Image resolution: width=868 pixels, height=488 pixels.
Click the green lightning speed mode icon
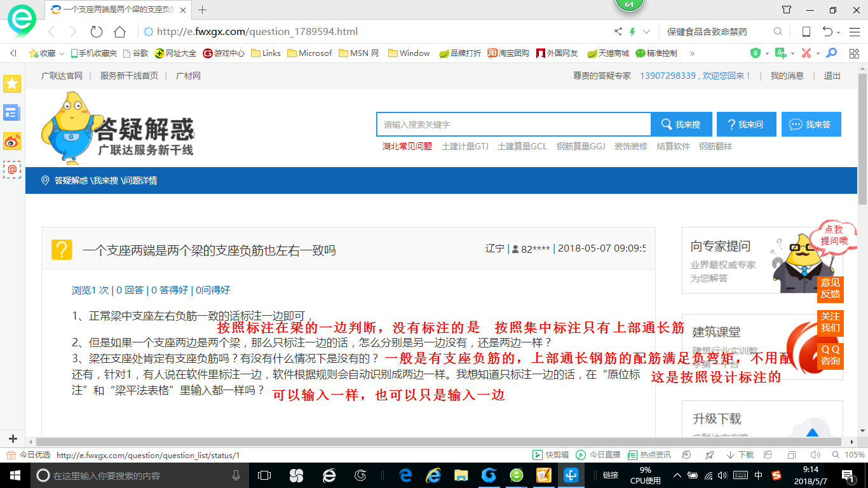(633, 32)
